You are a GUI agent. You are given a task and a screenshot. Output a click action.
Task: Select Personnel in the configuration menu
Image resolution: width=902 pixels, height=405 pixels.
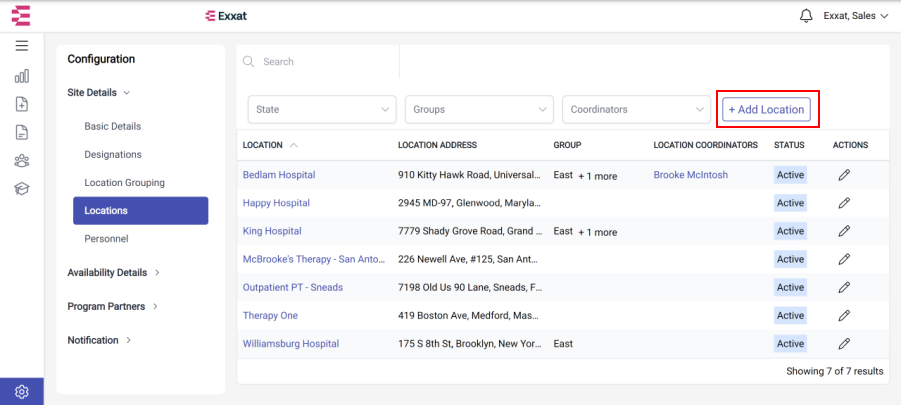tap(106, 239)
